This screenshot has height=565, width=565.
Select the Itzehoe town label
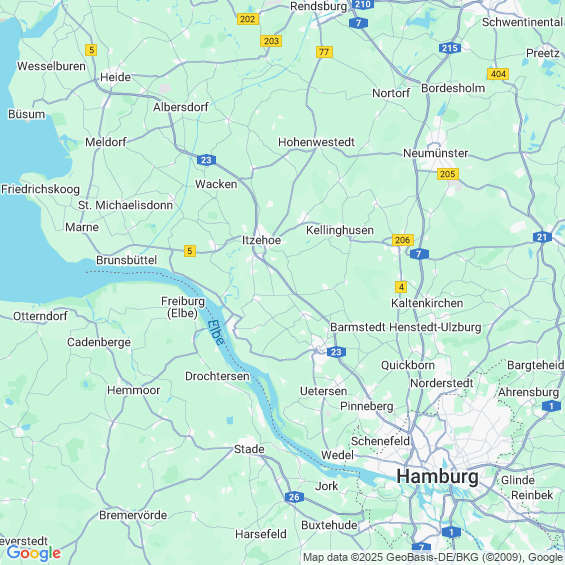(261, 240)
